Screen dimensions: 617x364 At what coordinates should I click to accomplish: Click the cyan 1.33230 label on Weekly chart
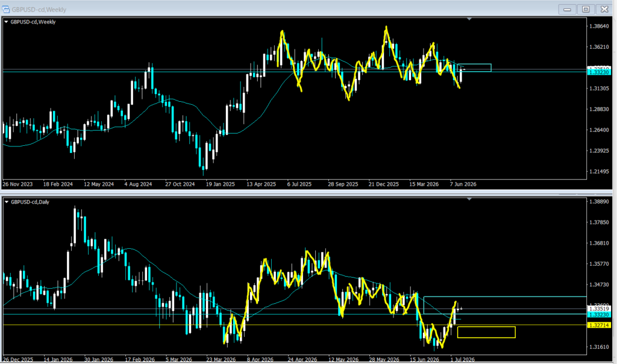click(599, 72)
